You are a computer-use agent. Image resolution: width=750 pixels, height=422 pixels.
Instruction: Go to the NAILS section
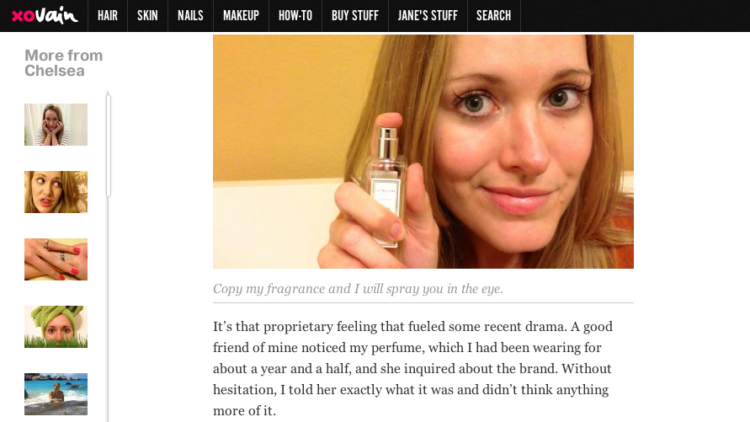click(x=190, y=16)
